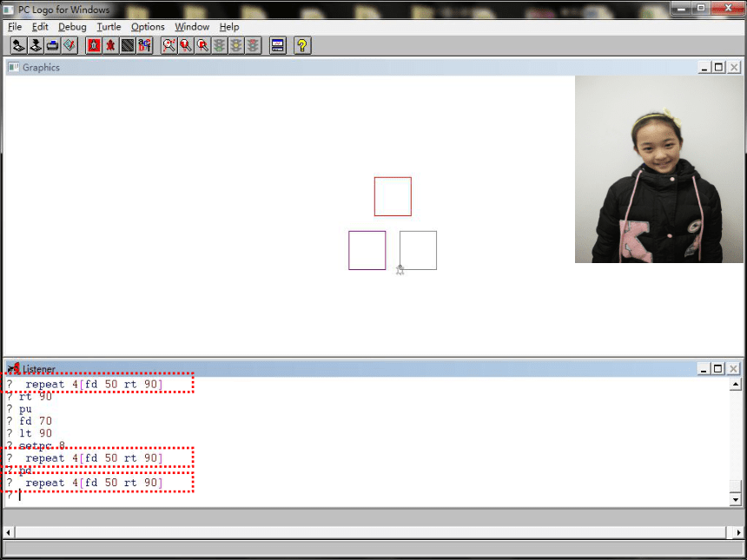This screenshot has width=747, height=560.
Task: Click the purple square in Graphics
Action: tap(367, 250)
